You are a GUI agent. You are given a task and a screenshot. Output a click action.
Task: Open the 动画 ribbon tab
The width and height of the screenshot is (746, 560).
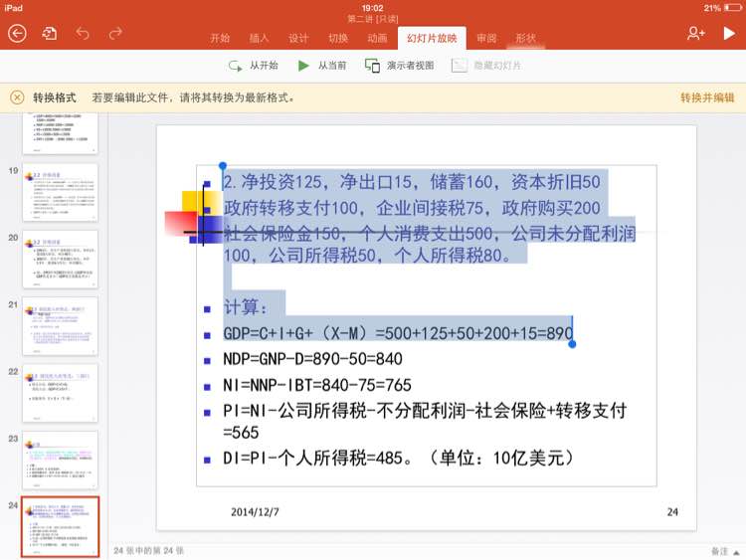pyautogui.click(x=377, y=38)
